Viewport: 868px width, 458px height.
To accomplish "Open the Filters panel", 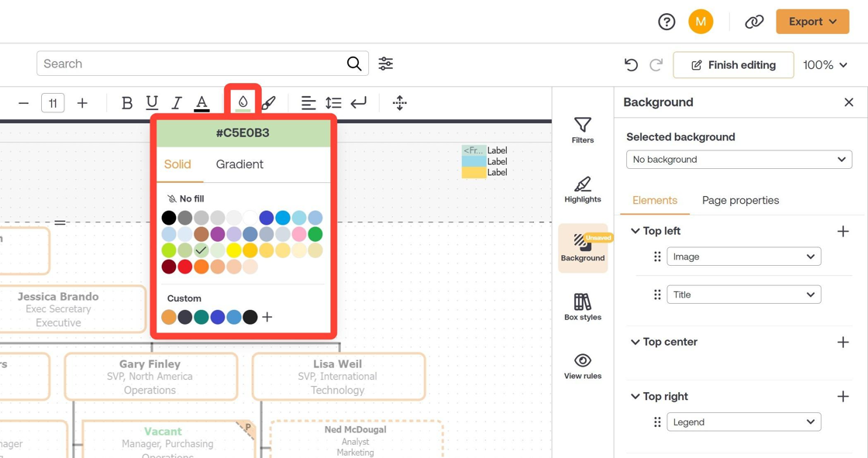I will click(x=582, y=132).
